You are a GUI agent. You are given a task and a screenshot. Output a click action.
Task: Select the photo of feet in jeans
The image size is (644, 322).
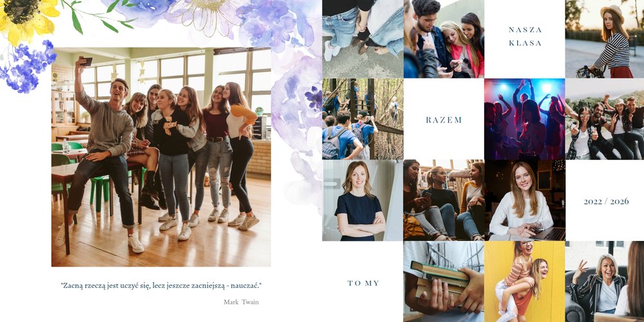tap(363, 39)
